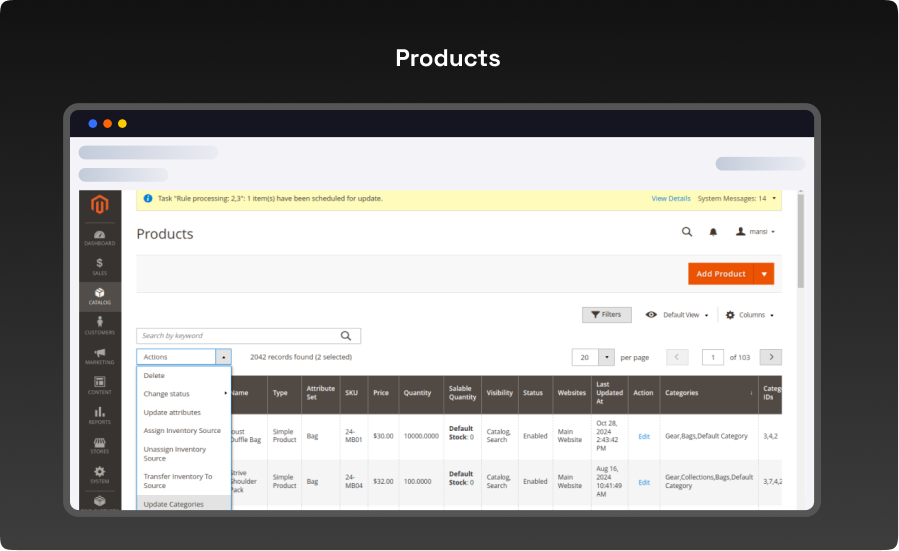The width and height of the screenshot is (899, 551).
Task: Select Update attributes from the Actions menu
Action: click(172, 412)
